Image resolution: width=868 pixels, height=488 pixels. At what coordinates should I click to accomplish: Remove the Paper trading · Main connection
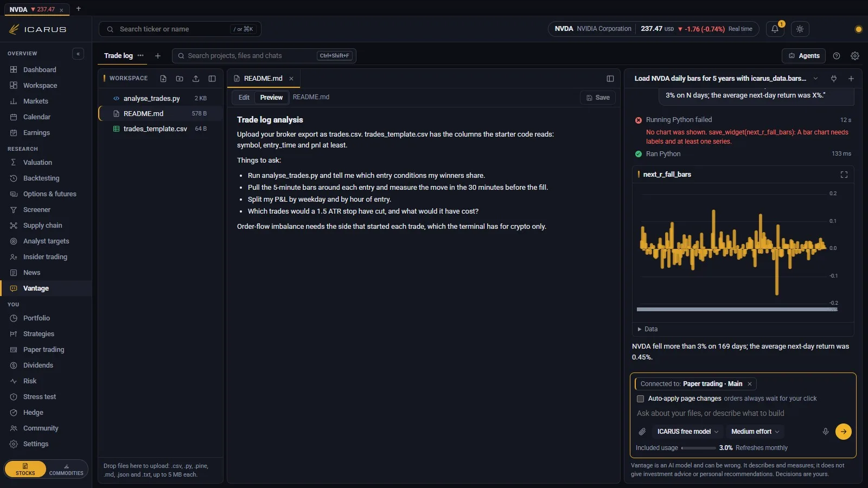pyautogui.click(x=750, y=384)
